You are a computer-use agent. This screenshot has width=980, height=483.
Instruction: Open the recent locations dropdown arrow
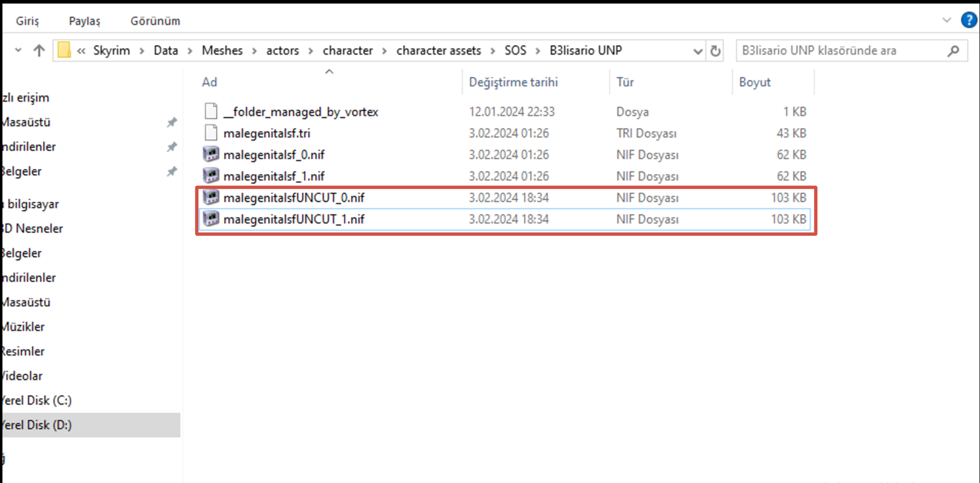coord(18,51)
